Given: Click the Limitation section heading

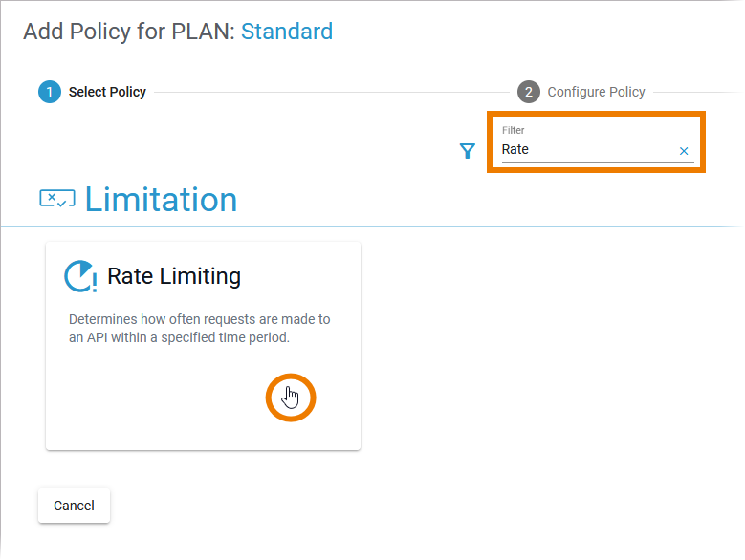Looking at the screenshot, I should 161,199.
